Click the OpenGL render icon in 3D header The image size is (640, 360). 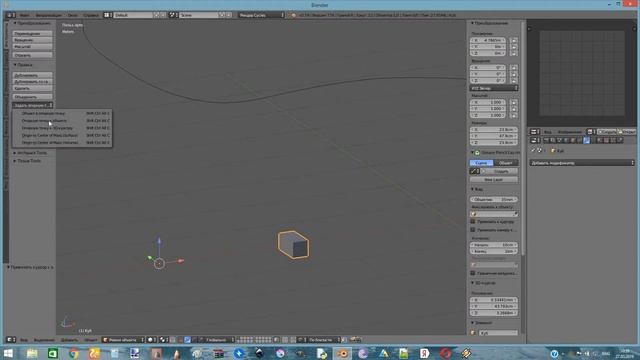(353, 340)
